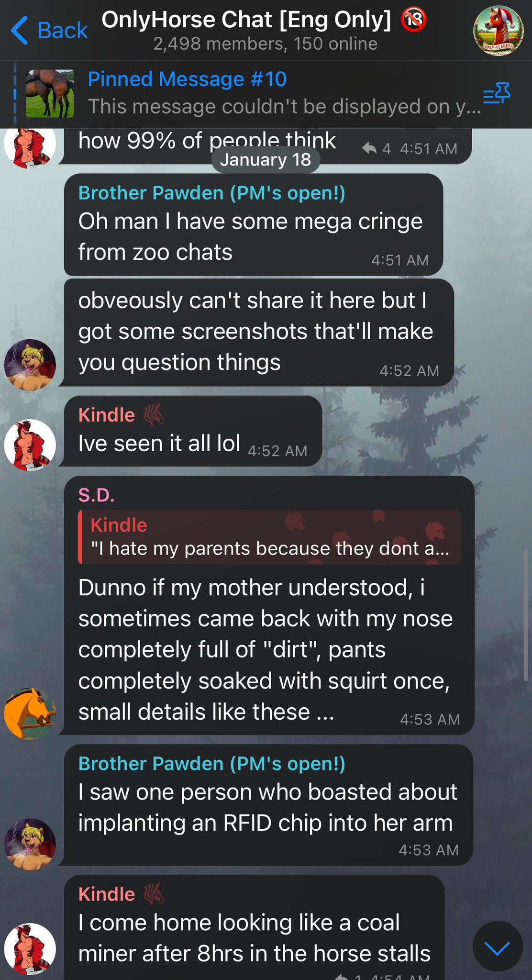The height and width of the screenshot is (980, 532).
Task: Tap the Kindle name above coal miner message
Action: [x=106, y=894]
